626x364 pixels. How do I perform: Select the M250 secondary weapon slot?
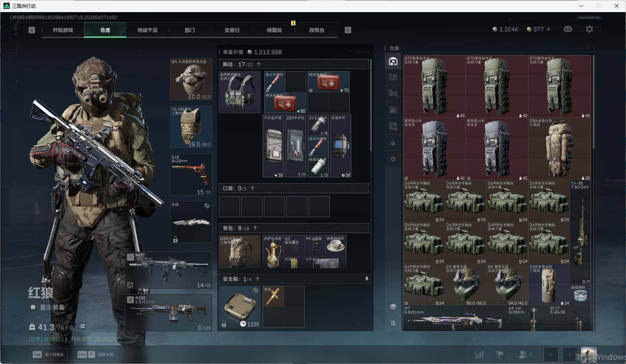click(x=169, y=313)
